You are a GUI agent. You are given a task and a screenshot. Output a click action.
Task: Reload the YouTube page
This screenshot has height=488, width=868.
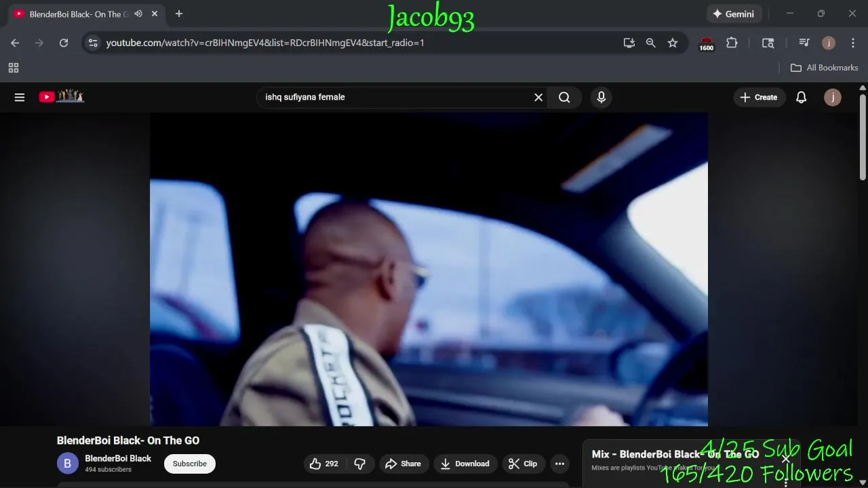64,43
